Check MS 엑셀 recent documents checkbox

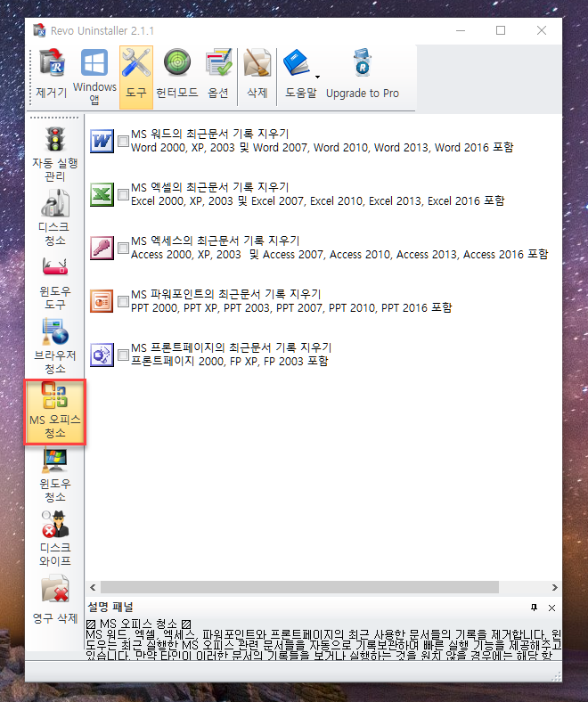coord(123,194)
